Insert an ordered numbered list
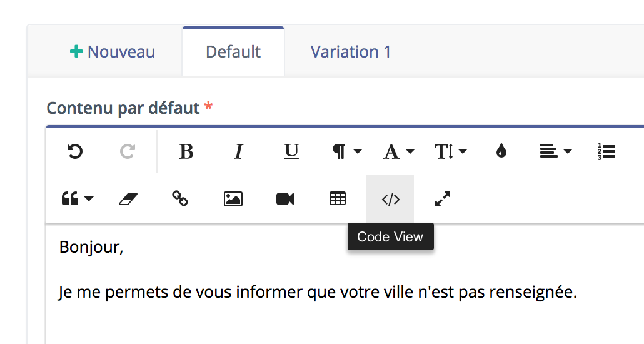The height and width of the screenshot is (344, 644). [606, 151]
